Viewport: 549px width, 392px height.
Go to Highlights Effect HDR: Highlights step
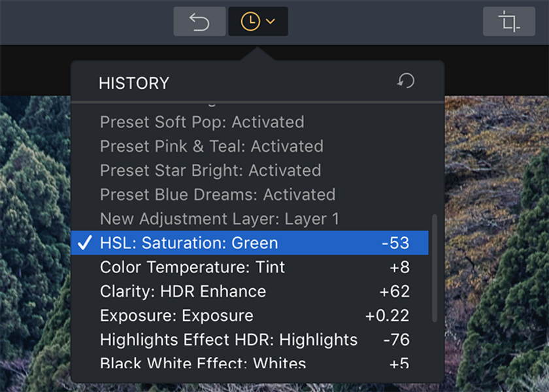(250, 340)
